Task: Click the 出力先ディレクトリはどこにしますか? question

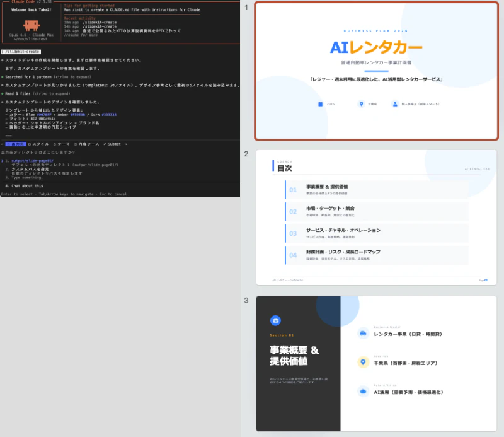Action: click(x=38, y=152)
